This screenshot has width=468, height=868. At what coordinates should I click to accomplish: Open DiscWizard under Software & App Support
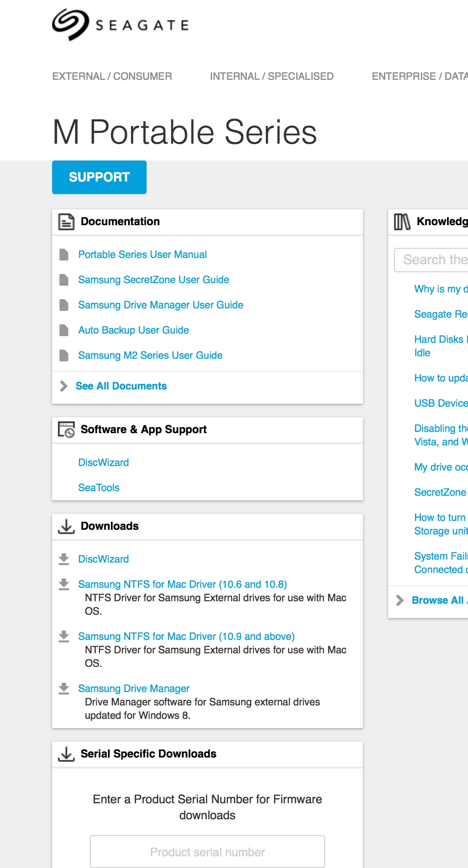click(x=103, y=463)
